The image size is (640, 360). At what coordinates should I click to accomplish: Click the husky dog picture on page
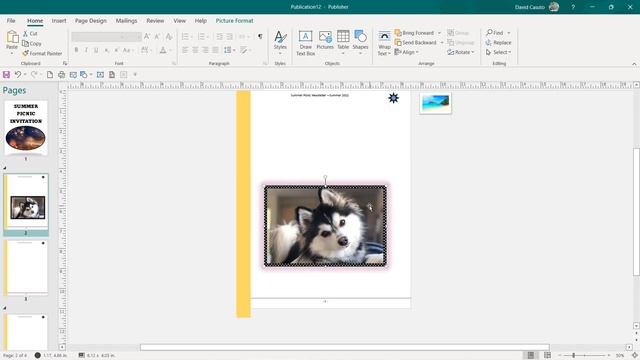325,226
